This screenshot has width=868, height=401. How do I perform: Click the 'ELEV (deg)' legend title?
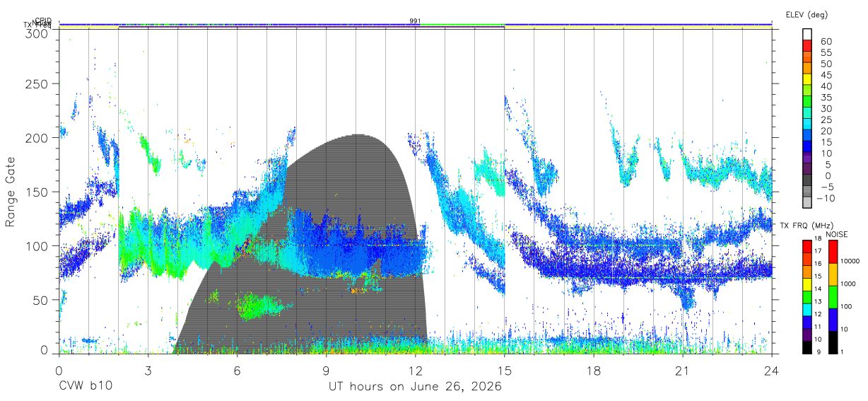[807, 14]
